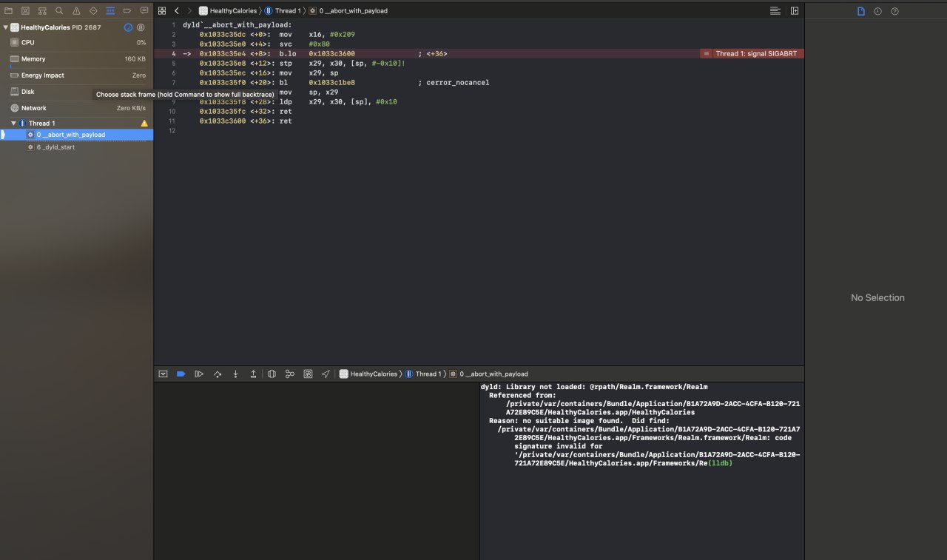Screen dimensions: 947x560
Task: Open the Project navigator folder icon
Action: pyautogui.click(x=8, y=11)
